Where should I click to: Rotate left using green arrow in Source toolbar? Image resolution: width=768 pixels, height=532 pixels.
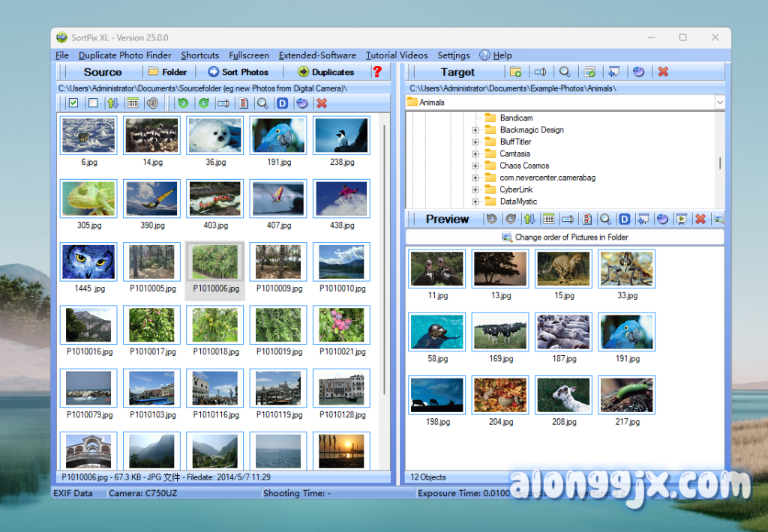(x=183, y=103)
